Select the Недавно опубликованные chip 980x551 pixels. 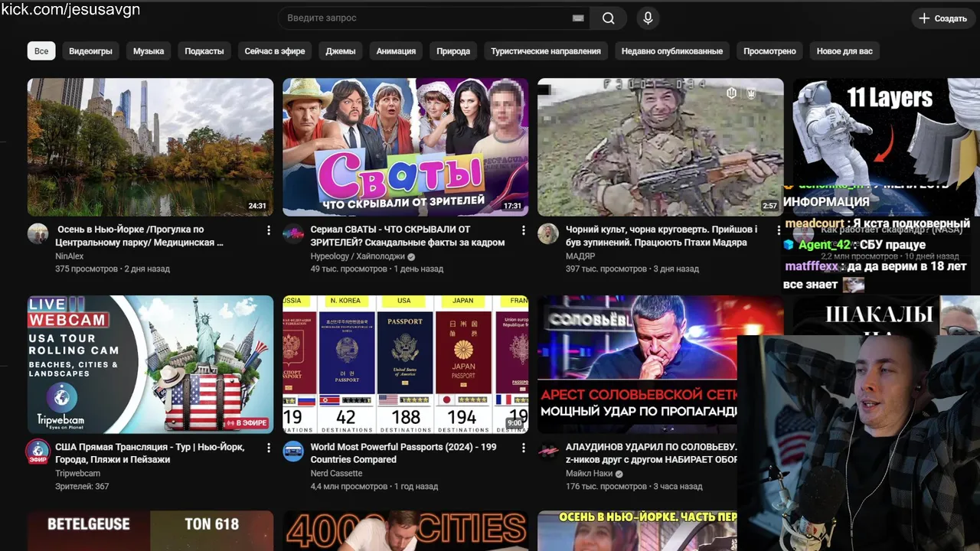tap(672, 51)
